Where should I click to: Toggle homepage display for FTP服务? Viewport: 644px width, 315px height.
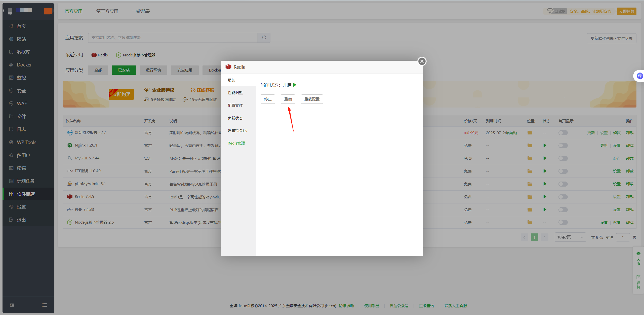click(563, 171)
